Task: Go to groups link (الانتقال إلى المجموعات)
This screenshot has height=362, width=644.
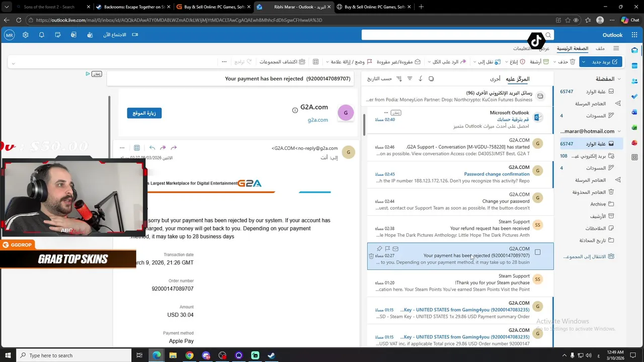Action: (x=589, y=256)
